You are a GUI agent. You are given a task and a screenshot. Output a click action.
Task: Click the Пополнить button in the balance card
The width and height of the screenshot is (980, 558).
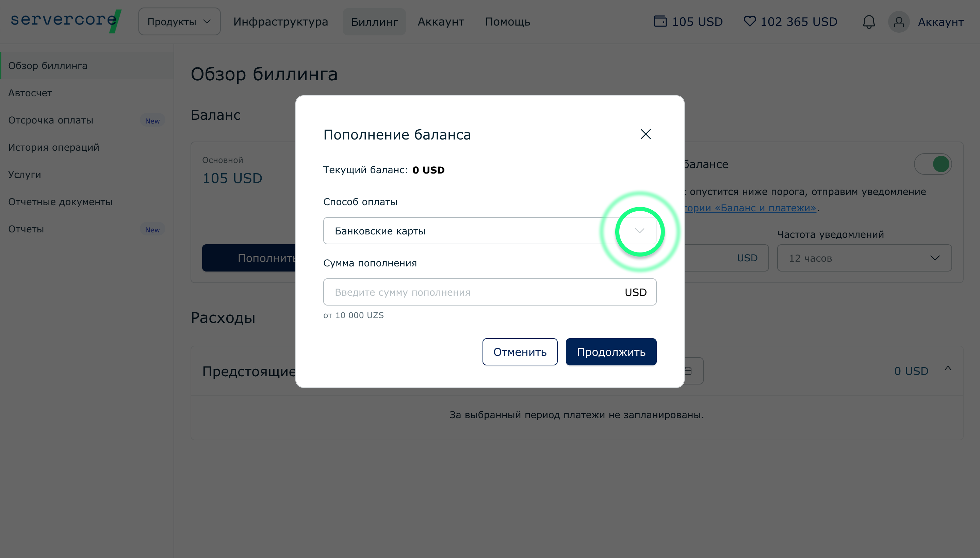click(249, 258)
